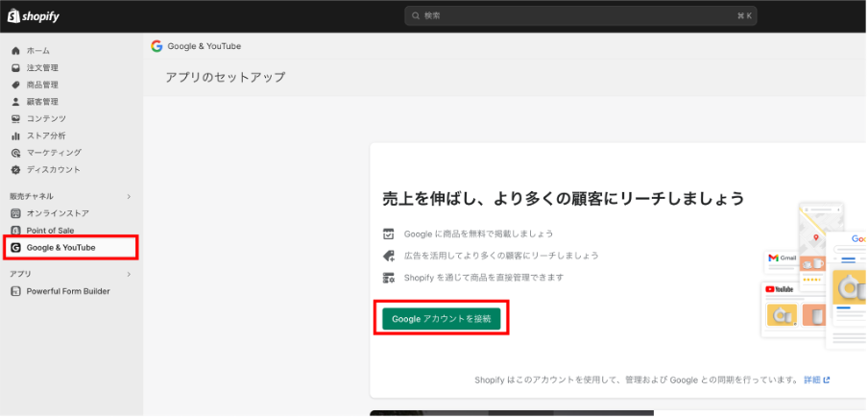Viewport: 868px width, 417px height.
Task: Click the YouTube card in illustration
Action: (794, 309)
